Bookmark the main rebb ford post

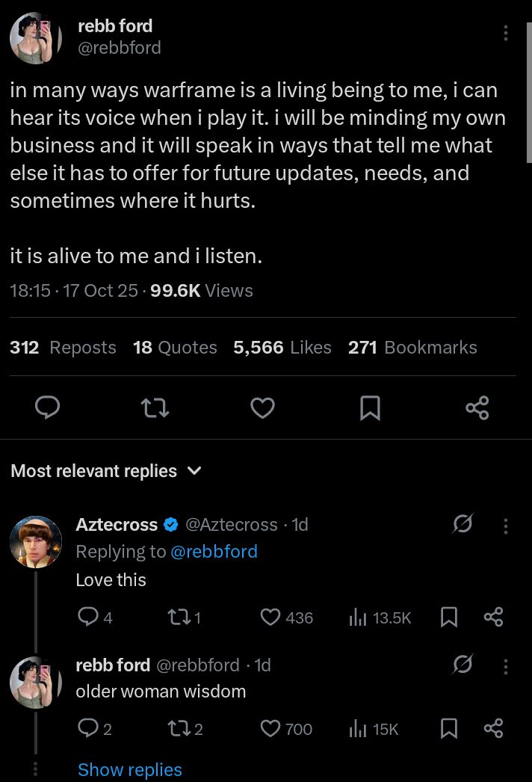coord(370,407)
